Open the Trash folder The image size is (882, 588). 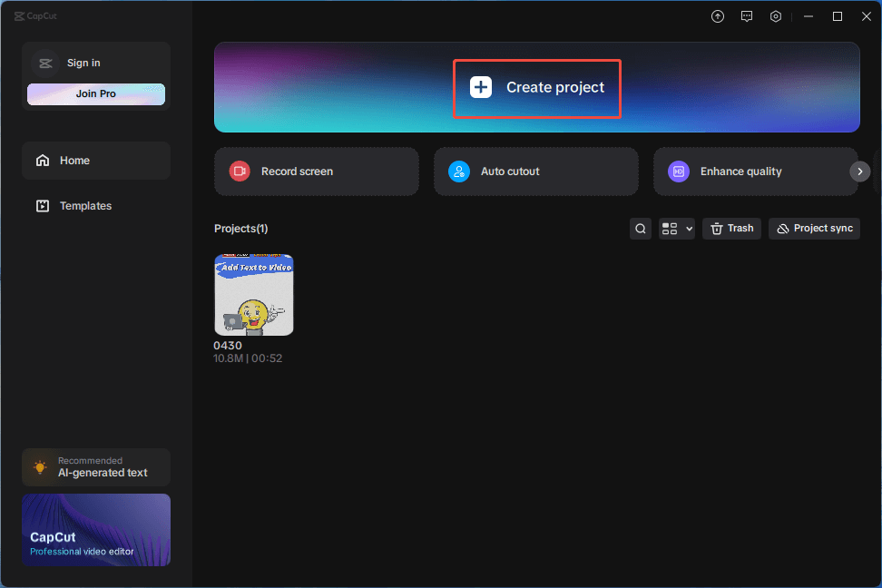[731, 228]
